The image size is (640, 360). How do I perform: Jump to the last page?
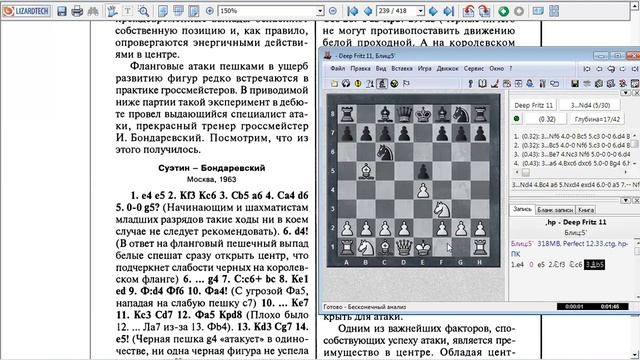click(449, 11)
